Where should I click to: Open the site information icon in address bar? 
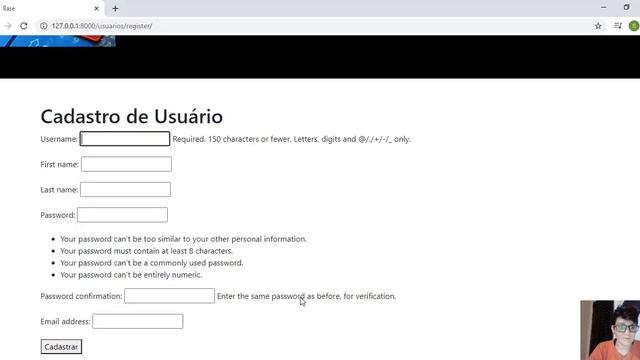43,26
